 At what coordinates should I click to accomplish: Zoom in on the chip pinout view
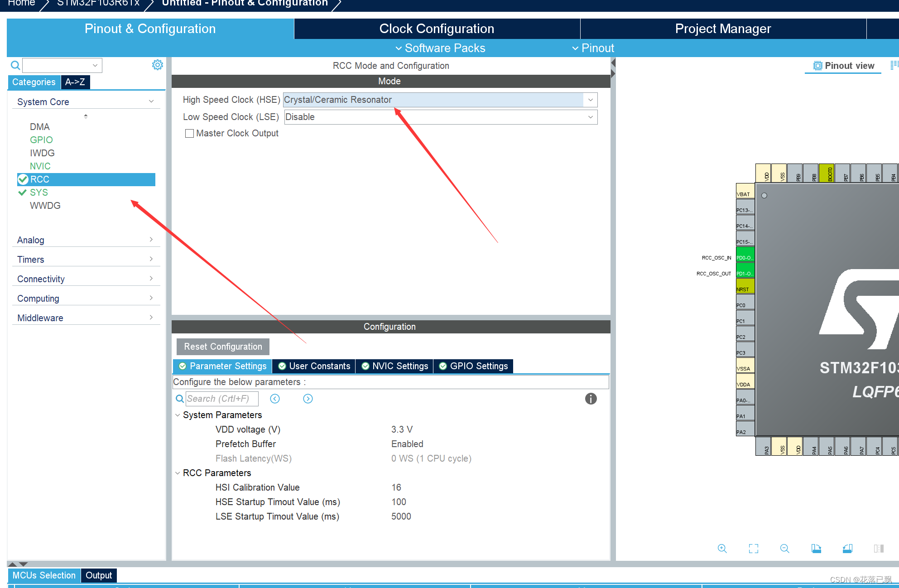click(722, 549)
